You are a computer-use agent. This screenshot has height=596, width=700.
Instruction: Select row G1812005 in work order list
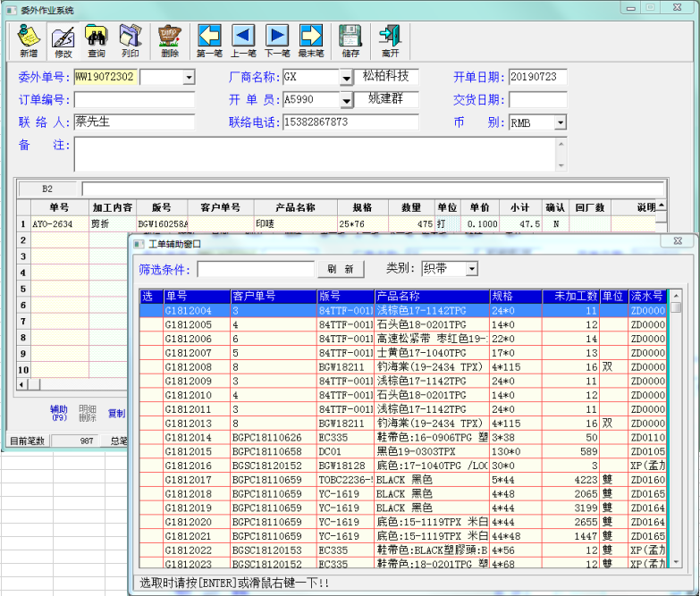pos(403,324)
